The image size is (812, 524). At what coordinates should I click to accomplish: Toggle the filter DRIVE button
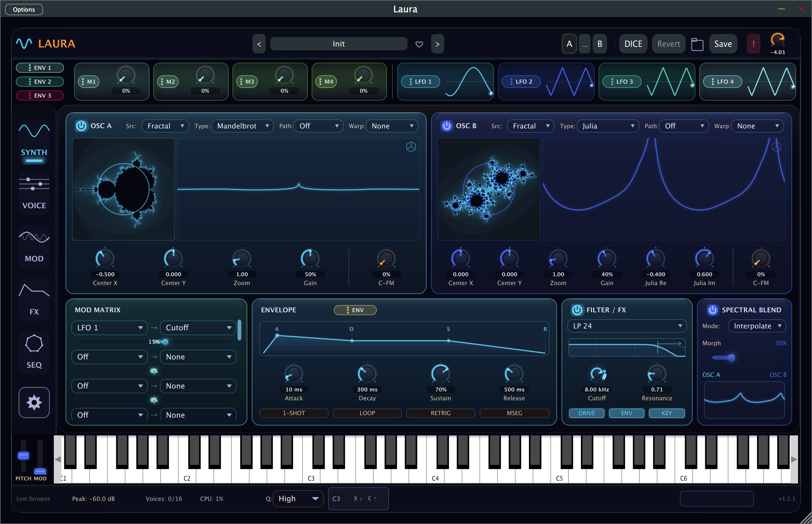click(587, 413)
